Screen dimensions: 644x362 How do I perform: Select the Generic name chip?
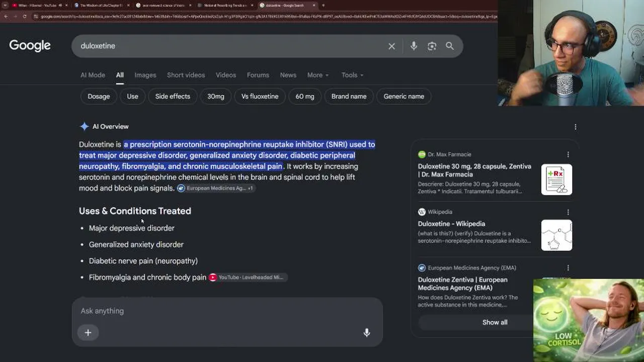404,97
